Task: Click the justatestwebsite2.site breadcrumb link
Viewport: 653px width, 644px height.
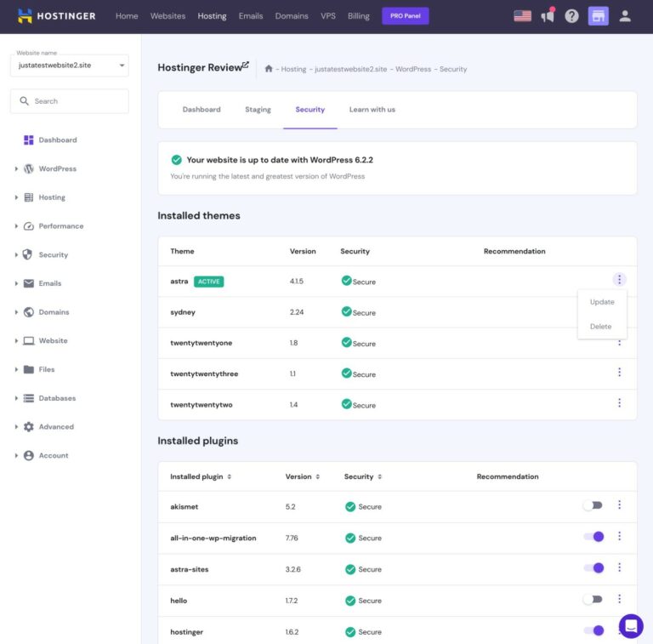Action: point(350,69)
